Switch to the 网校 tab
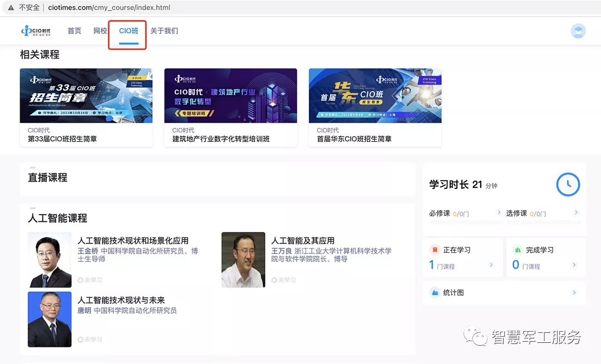The height and width of the screenshot is (364, 601). click(100, 31)
